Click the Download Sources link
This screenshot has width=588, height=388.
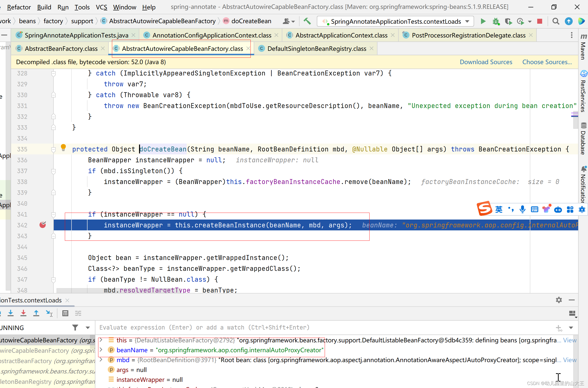[x=486, y=62]
